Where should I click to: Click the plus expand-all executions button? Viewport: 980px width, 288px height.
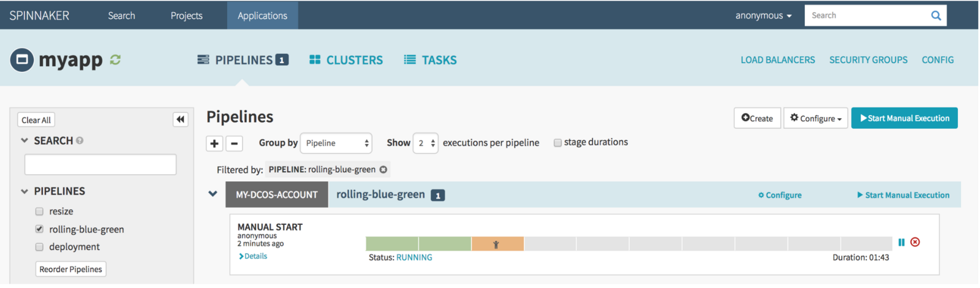214,143
